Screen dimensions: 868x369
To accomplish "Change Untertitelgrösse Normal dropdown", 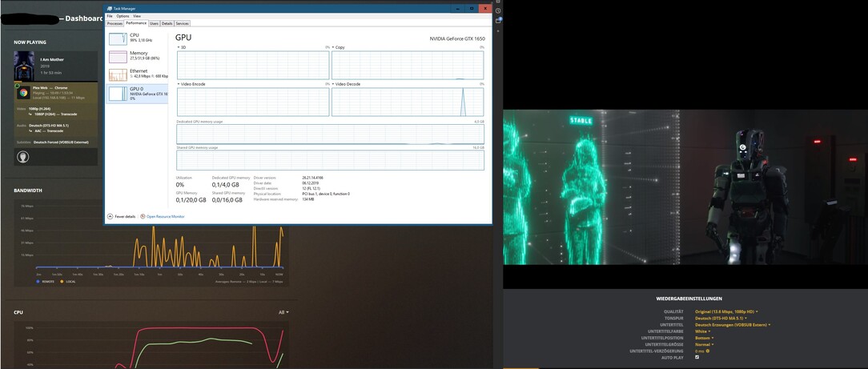I will coord(704,345).
